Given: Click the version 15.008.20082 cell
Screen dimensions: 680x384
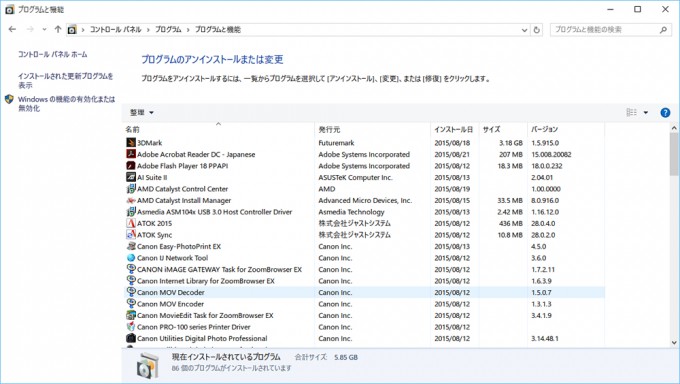Looking at the screenshot, I should [551, 154].
